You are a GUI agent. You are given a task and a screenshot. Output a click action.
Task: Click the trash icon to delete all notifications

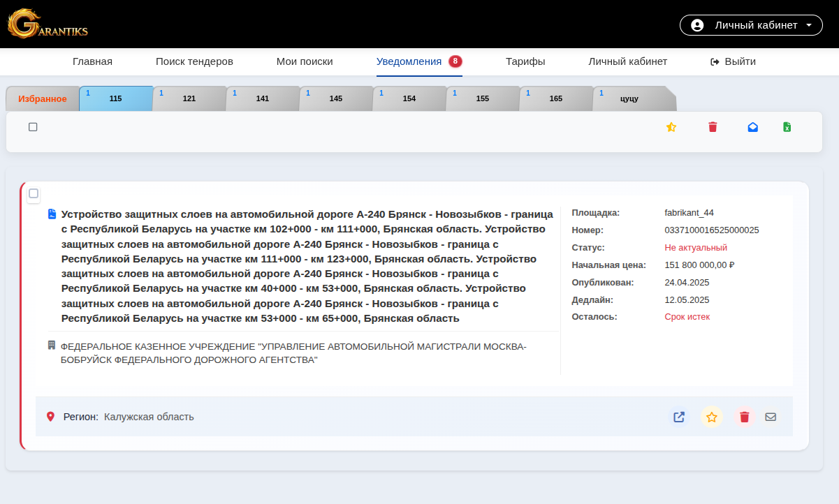pos(712,127)
